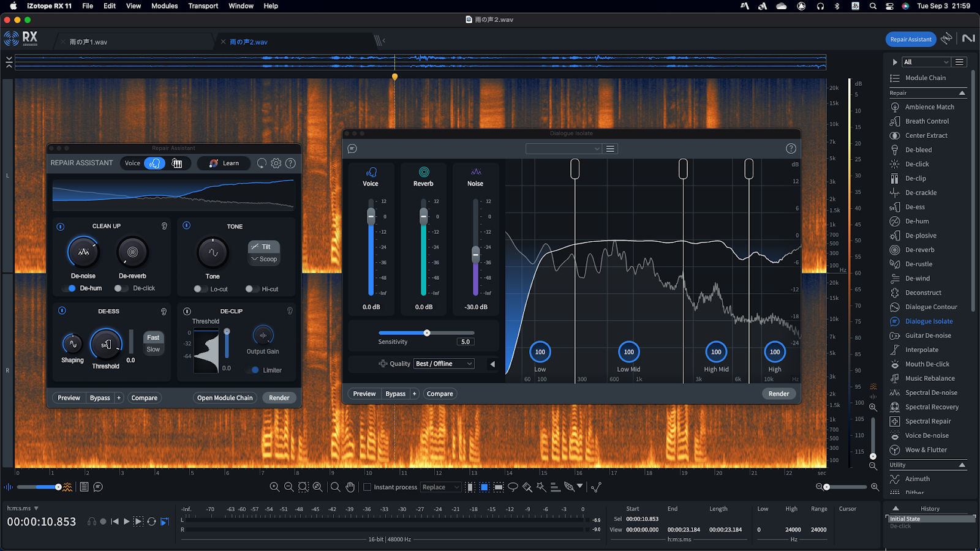Toggle the De-ess section power
The width and height of the screenshot is (980, 551).
coord(62,311)
